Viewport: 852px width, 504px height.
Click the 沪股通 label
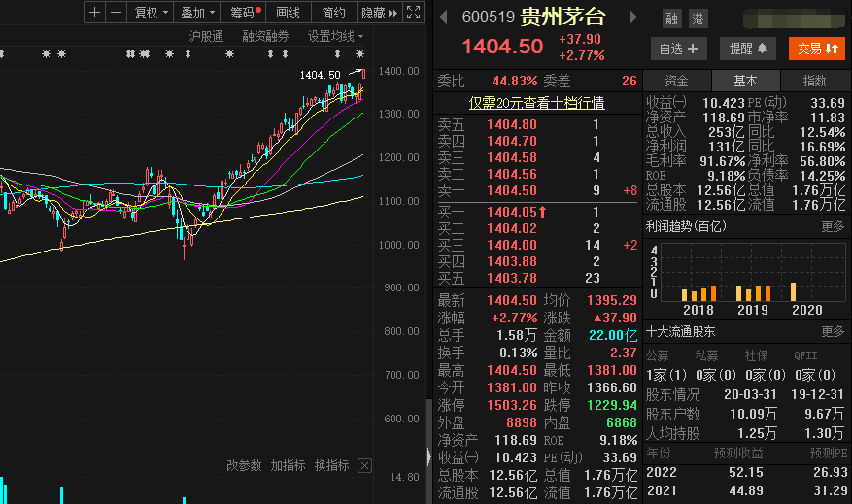[x=206, y=36]
